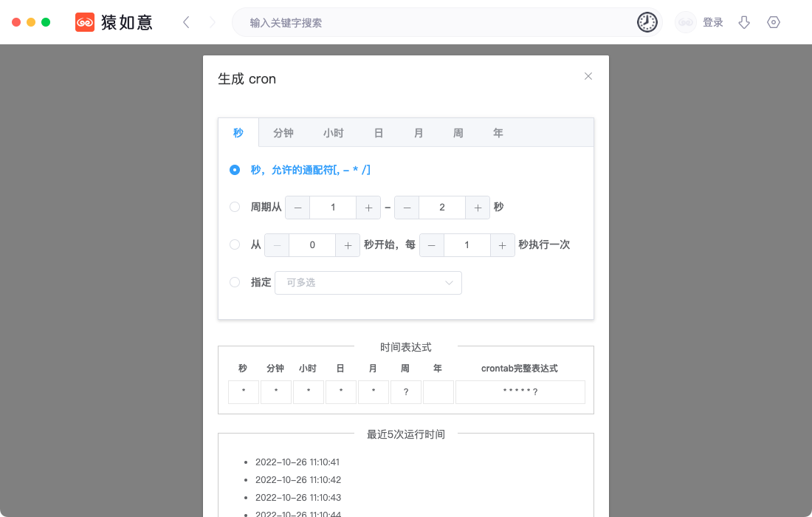Click the 登录 login link

[x=713, y=22]
